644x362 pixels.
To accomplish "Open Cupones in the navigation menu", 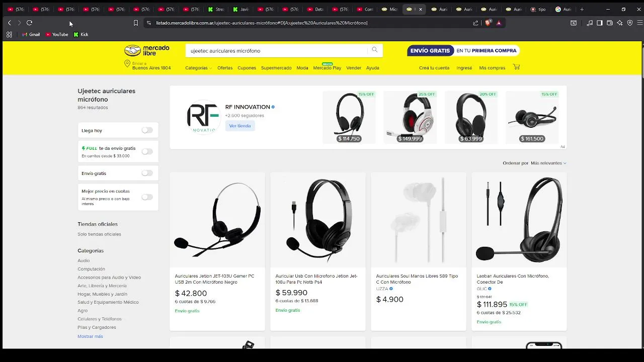I will 247,68.
